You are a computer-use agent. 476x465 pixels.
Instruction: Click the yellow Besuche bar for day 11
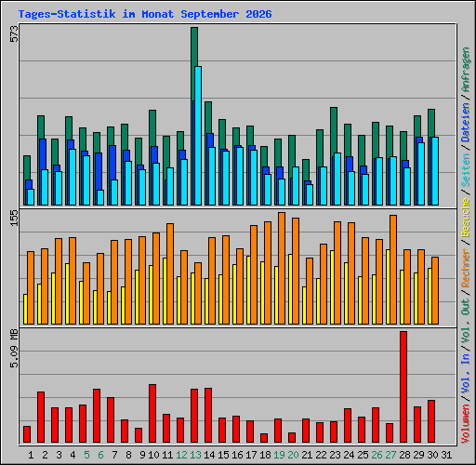(x=165, y=291)
